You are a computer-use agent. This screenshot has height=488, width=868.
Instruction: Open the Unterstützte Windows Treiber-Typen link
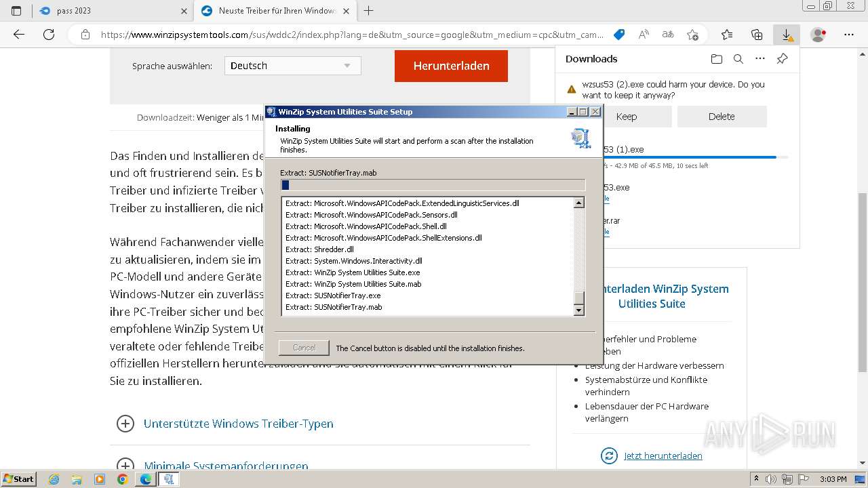pyautogui.click(x=239, y=424)
